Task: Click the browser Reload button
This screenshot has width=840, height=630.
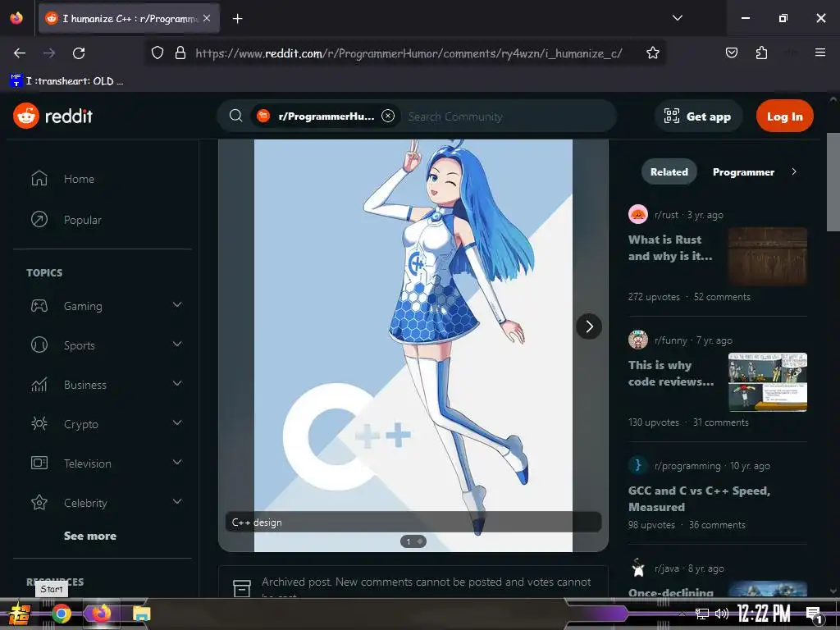Action: tap(79, 52)
